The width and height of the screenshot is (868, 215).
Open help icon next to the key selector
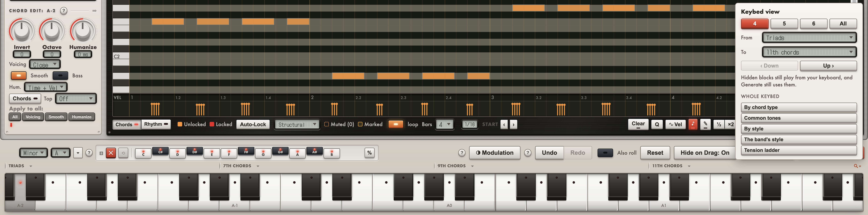(x=89, y=153)
